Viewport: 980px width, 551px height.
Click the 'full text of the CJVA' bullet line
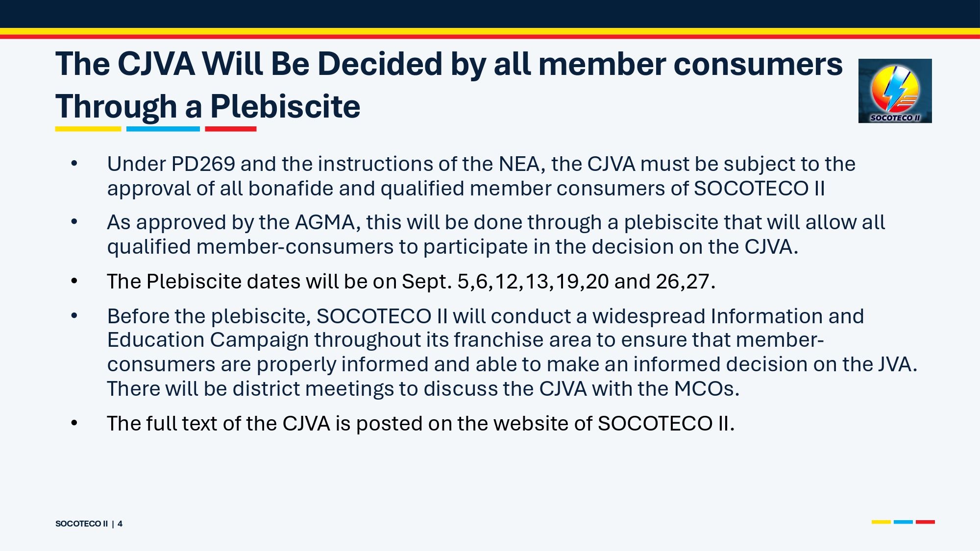tap(421, 423)
